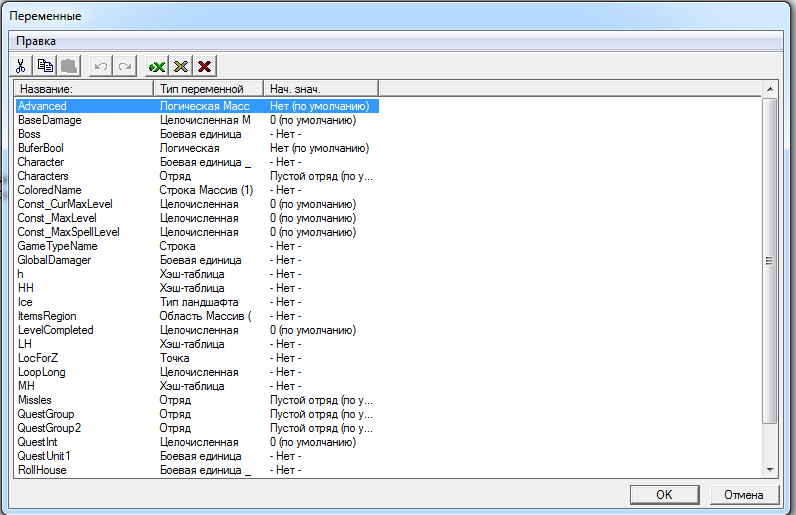Image resolution: width=796 pixels, height=515 pixels.
Task: Click 'Строка Массив (1)' type cell
Action: [x=206, y=190]
